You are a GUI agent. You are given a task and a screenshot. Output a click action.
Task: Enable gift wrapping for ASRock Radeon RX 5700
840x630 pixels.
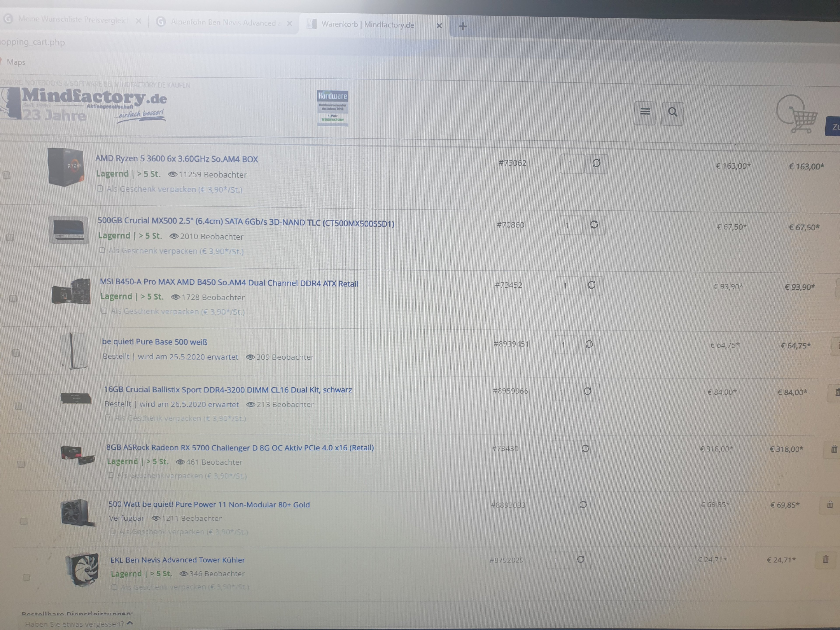(110, 475)
